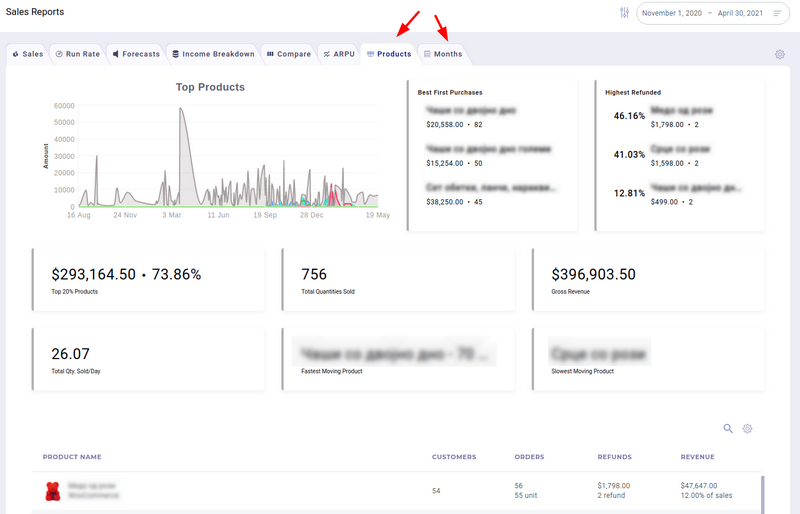Click the Top Products chart title
Image resolution: width=800 pixels, height=514 pixels.
click(x=210, y=87)
